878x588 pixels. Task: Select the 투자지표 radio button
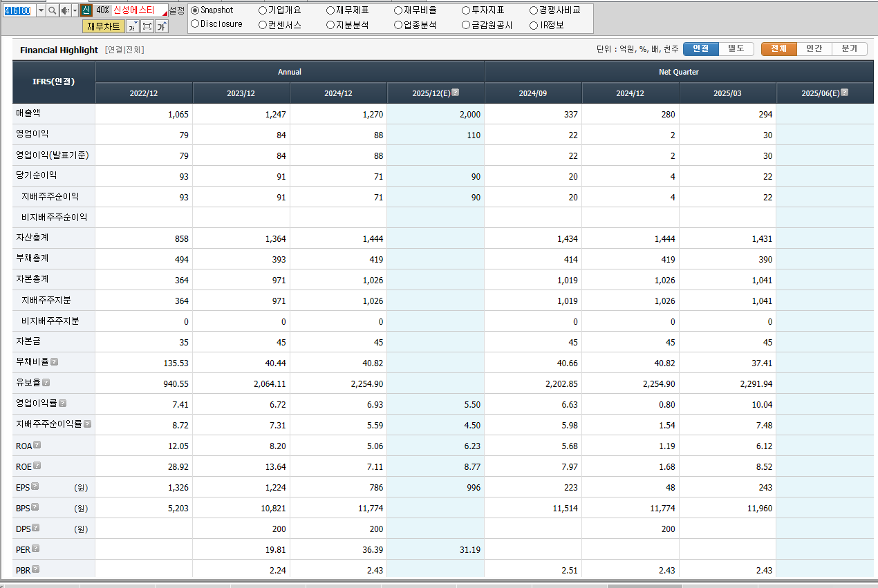[x=466, y=10]
